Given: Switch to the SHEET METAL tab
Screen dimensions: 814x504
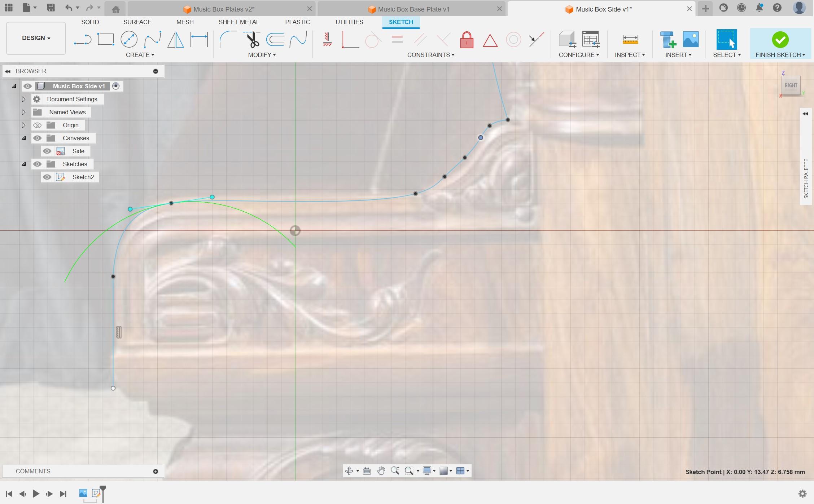Looking at the screenshot, I should point(239,22).
